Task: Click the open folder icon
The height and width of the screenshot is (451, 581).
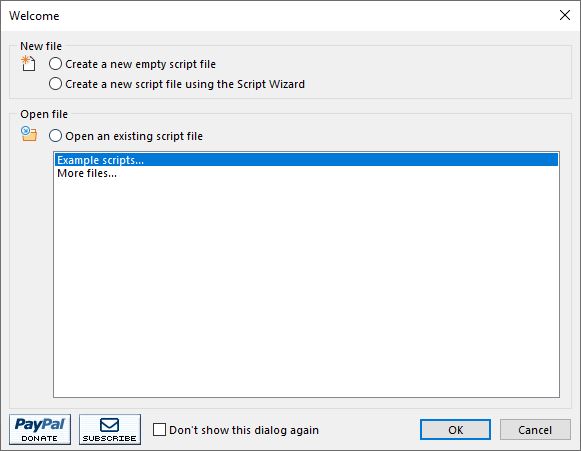Action: [29, 134]
